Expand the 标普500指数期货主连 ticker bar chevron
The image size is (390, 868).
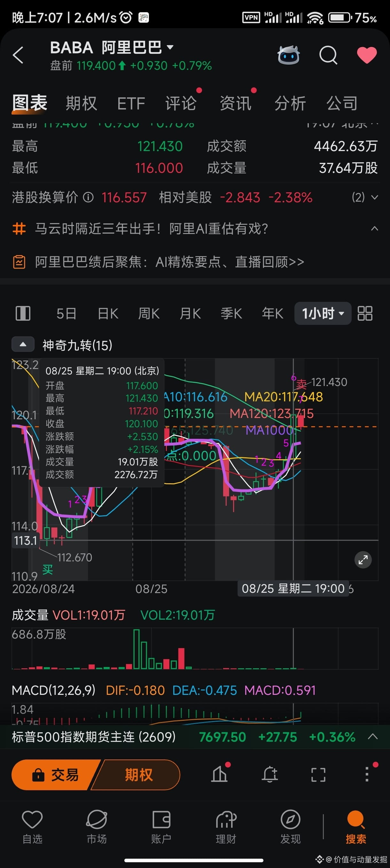click(373, 737)
